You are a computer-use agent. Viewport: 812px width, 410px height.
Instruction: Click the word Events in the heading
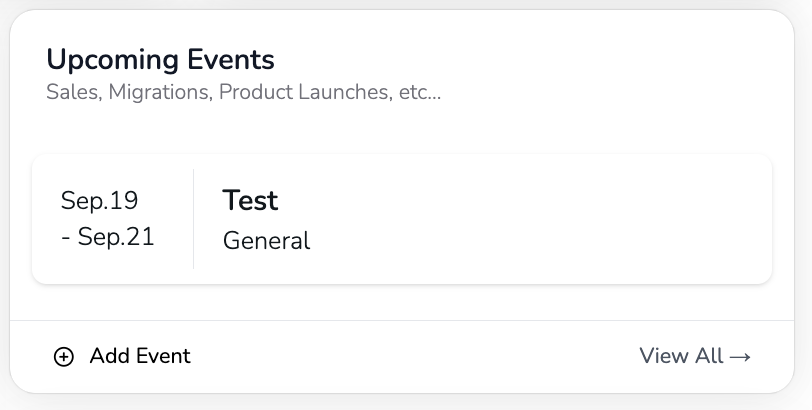coord(230,60)
